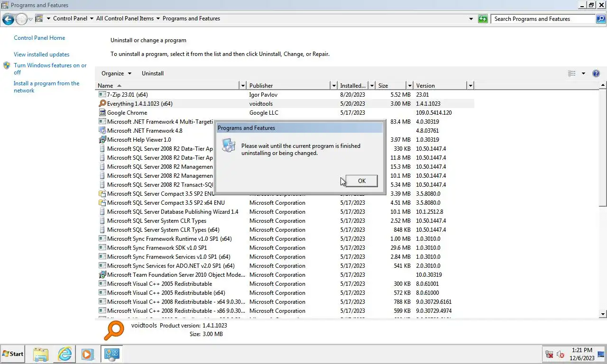Click the SQL Server Compact 3.5 SP2 x64 ENU icon
The width and height of the screenshot is (607, 364).
102,203
